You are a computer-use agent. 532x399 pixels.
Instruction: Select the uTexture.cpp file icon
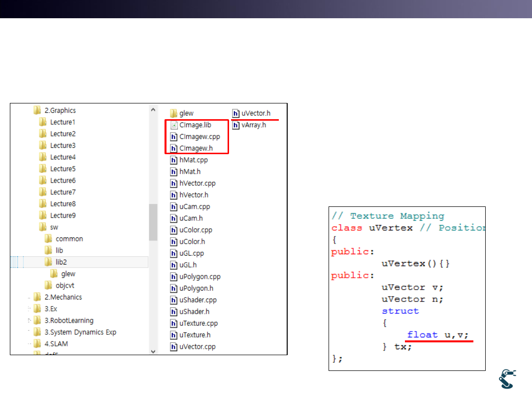coord(173,324)
